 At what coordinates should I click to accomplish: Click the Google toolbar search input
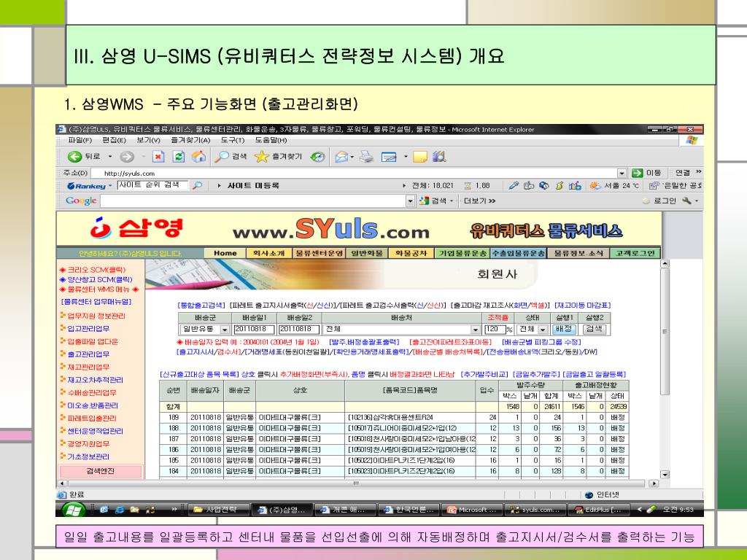coord(253,201)
